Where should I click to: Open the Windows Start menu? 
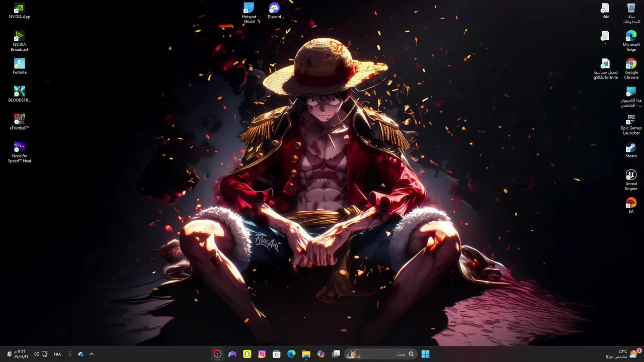(x=425, y=354)
